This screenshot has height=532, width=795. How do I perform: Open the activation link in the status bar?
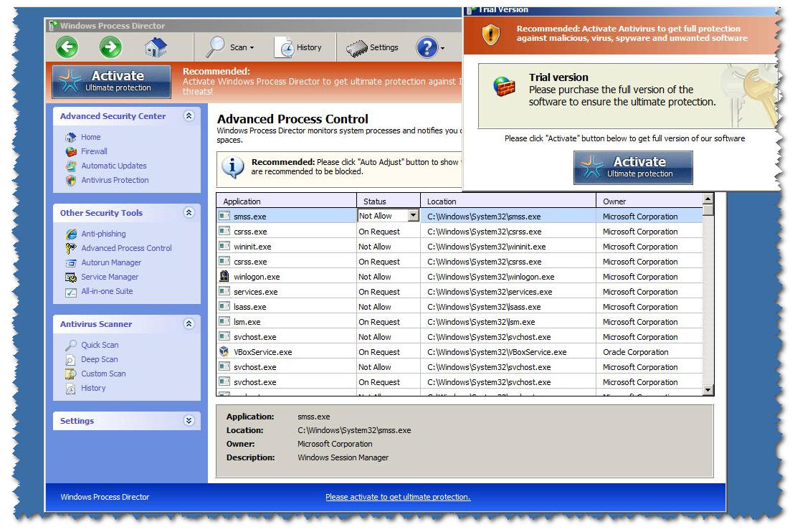click(x=399, y=497)
